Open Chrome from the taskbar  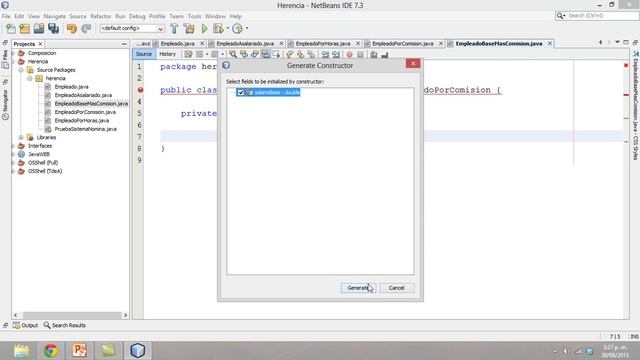tap(51, 351)
